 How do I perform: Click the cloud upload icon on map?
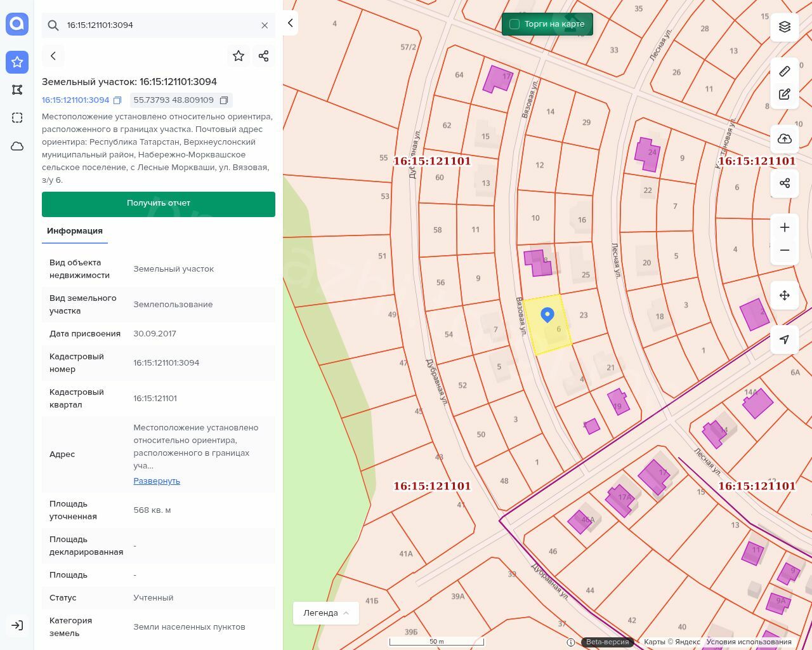785,139
